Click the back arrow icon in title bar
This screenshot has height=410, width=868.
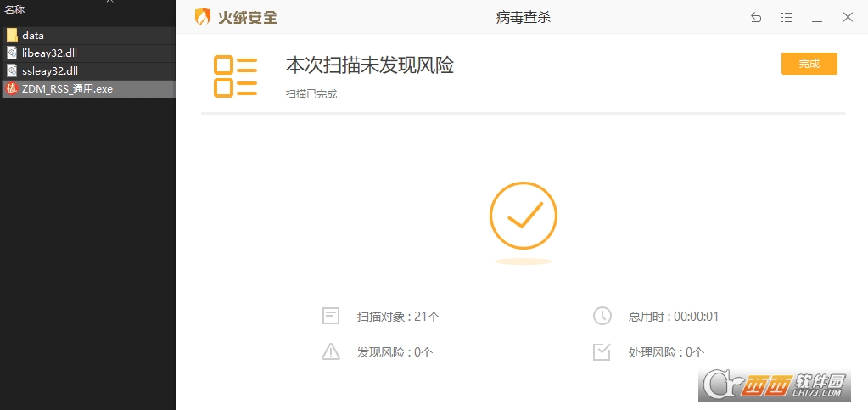click(x=756, y=18)
